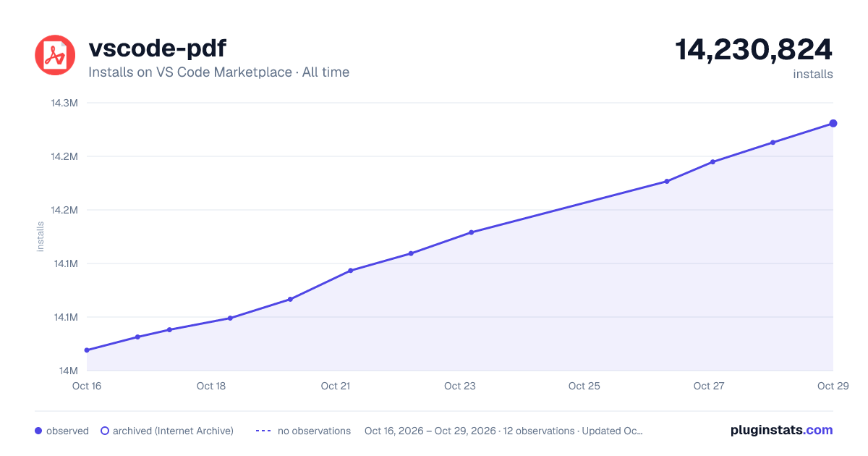The image size is (868, 456).
Task: Click the Oct 18 x-axis label
Action: tap(211, 386)
